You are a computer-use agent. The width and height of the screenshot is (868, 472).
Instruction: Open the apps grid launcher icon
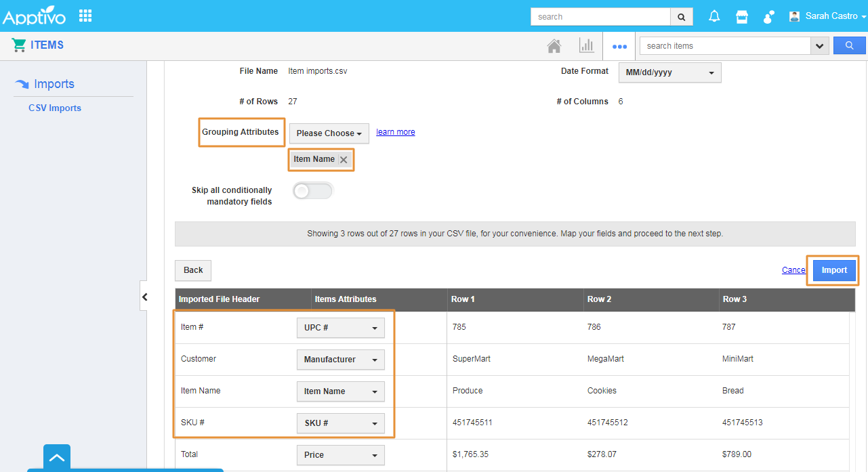click(x=85, y=16)
